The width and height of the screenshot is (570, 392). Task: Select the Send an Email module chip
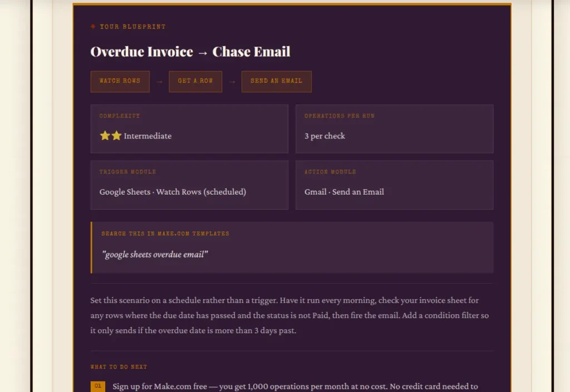pyautogui.click(x=276, y=81)
